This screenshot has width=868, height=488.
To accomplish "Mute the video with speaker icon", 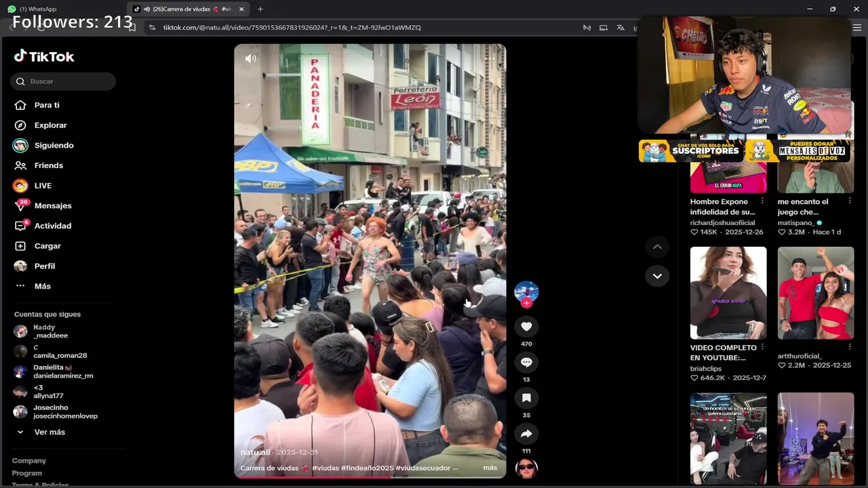I will (250, 58).
